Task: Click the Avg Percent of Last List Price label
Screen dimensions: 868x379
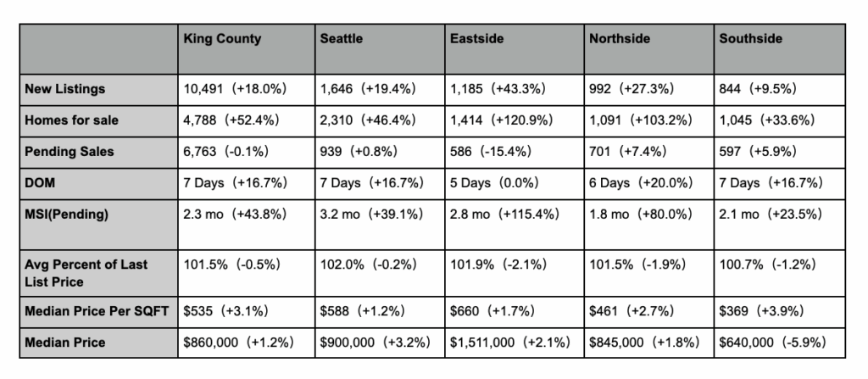Action: [x=85, y=271]
